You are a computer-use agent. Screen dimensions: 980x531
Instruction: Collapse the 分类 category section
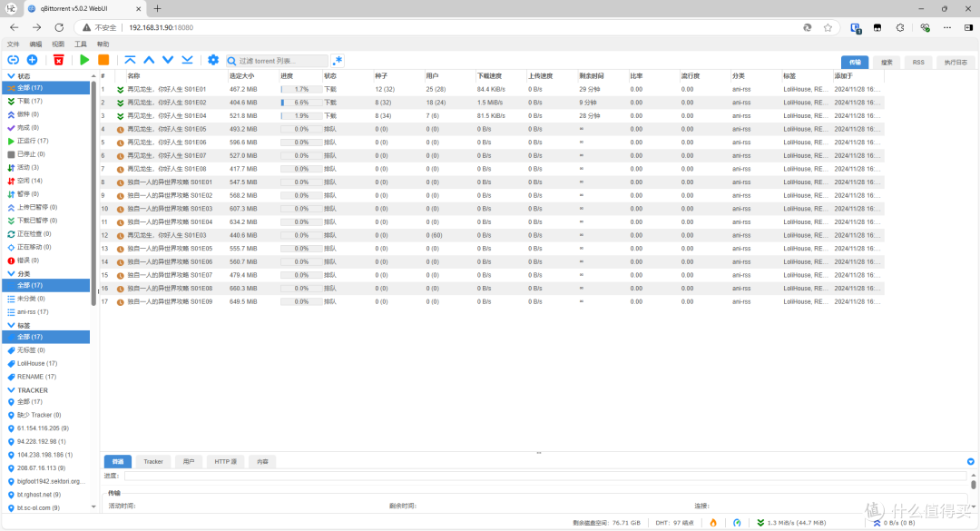click(x=11, y=273)
